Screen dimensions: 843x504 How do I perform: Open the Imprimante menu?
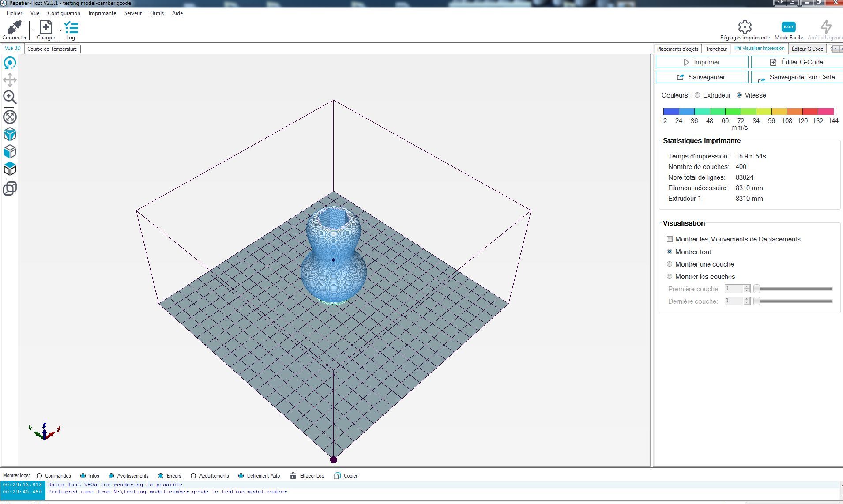click(x=102, y=13)
